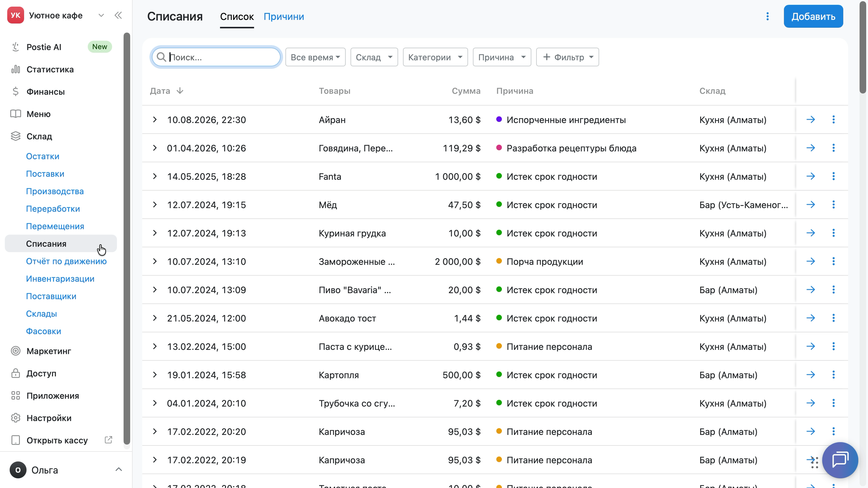Collapse the sidebar with double-chevron icon

(x=118, y=15)
